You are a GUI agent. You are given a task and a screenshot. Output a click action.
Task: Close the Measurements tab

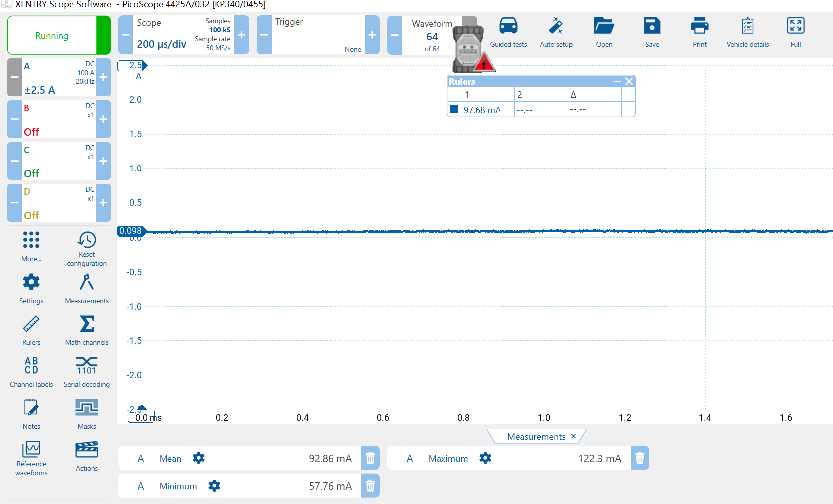573,436
